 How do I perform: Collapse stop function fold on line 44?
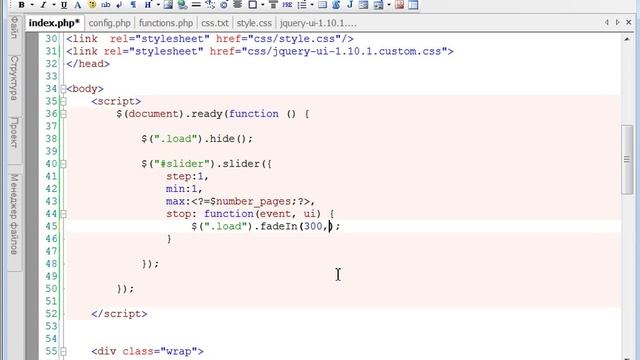[x=63, y=214]
